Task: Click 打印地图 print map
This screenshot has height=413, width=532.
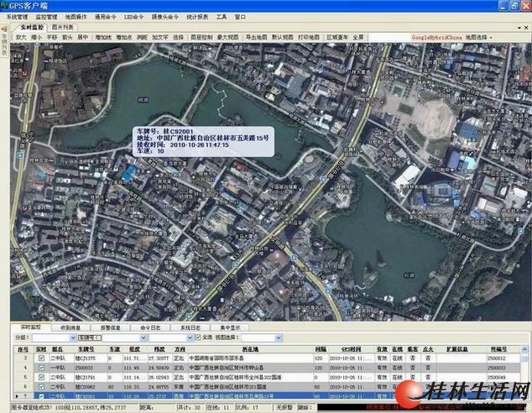Action: tap(309, 37)
